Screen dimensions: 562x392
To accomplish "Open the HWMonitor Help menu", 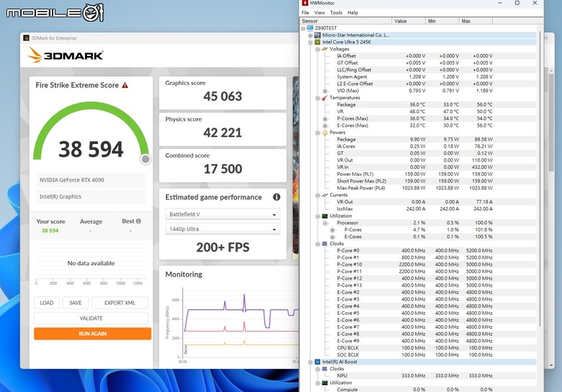I will pos(352,12).
